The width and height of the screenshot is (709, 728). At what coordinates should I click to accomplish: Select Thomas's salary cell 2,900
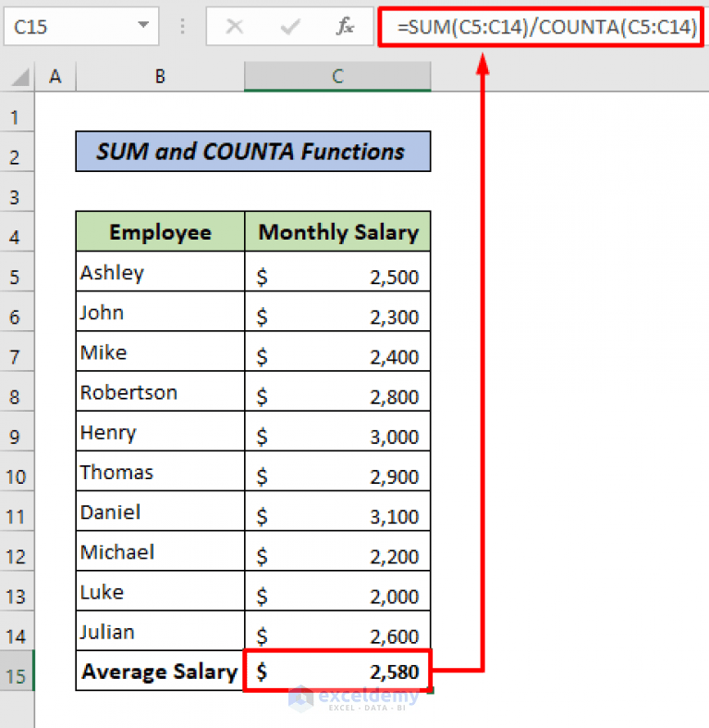point(337,471)
